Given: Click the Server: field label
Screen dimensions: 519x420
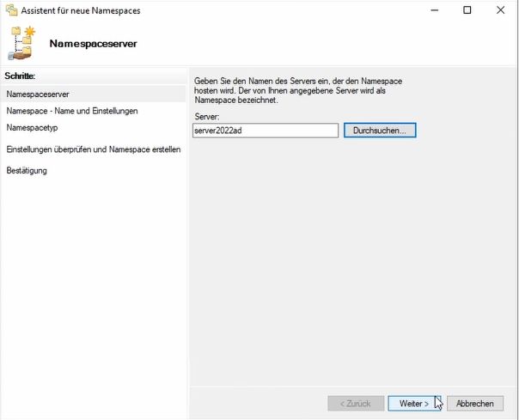Looking at the screenshot, I should point(207,117).
